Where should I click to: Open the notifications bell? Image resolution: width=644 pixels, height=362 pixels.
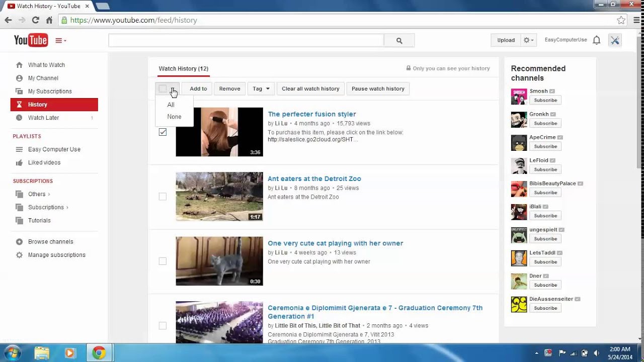596,40
